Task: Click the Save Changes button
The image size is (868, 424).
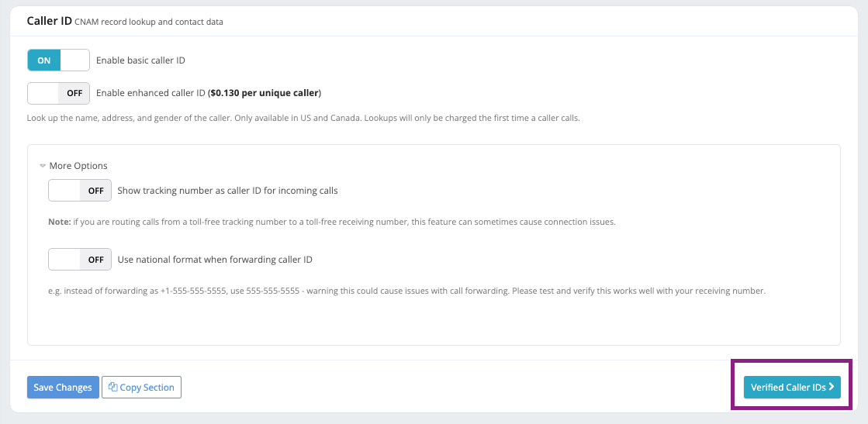Action: [63, 388]
